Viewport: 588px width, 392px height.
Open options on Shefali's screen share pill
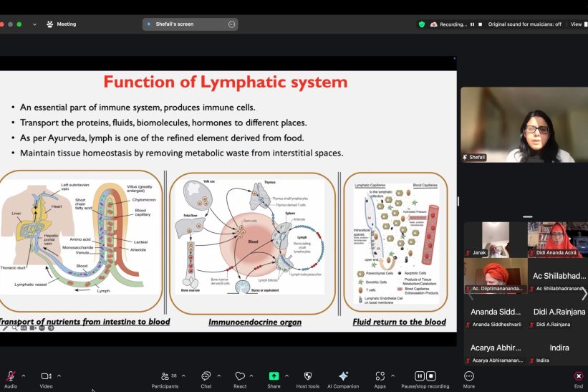coord(231,24)
